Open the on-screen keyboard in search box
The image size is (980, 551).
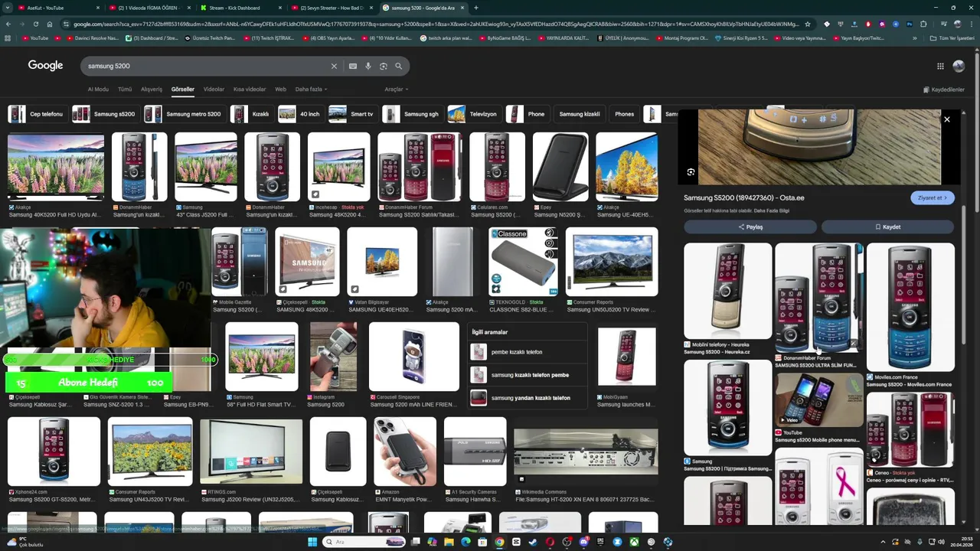[353, 67]
